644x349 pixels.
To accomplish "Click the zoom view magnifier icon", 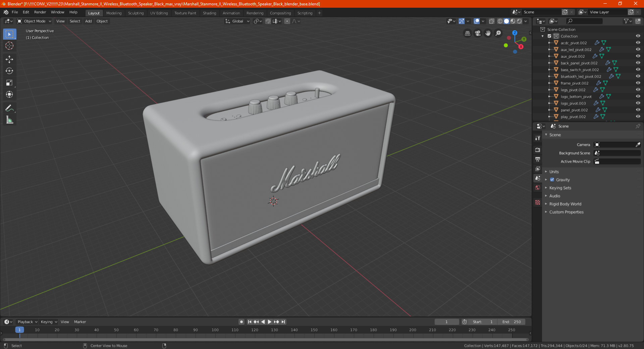I will (x=498, y=33).
